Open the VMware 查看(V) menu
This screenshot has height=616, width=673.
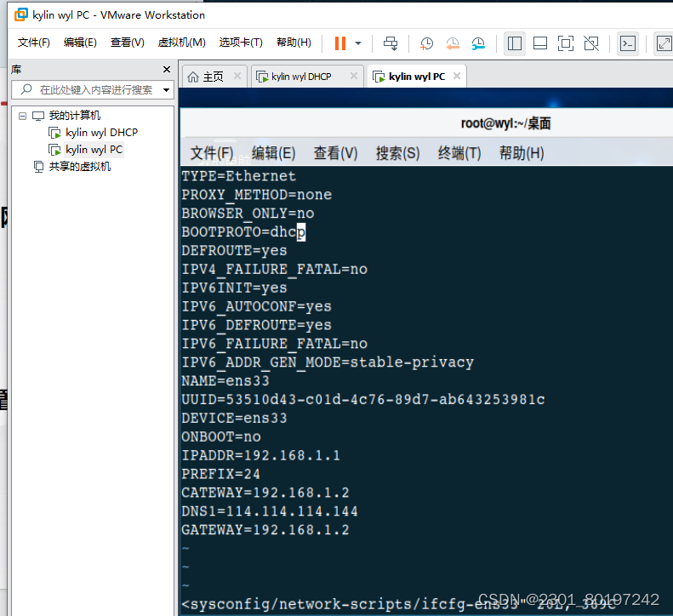point(127,43)
